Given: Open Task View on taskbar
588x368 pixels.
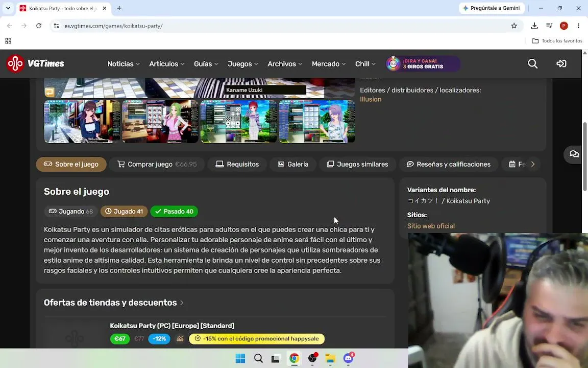Looking at the screenshot, I should pos(276,358).
